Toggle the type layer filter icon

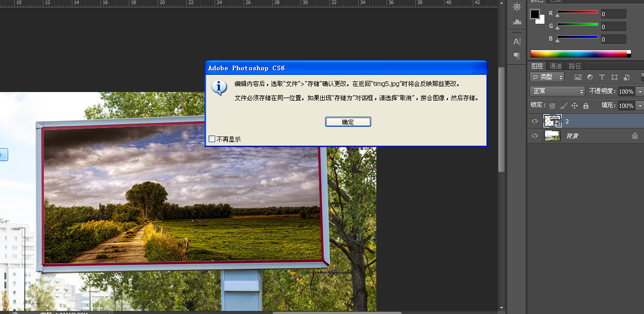[602, 77]
